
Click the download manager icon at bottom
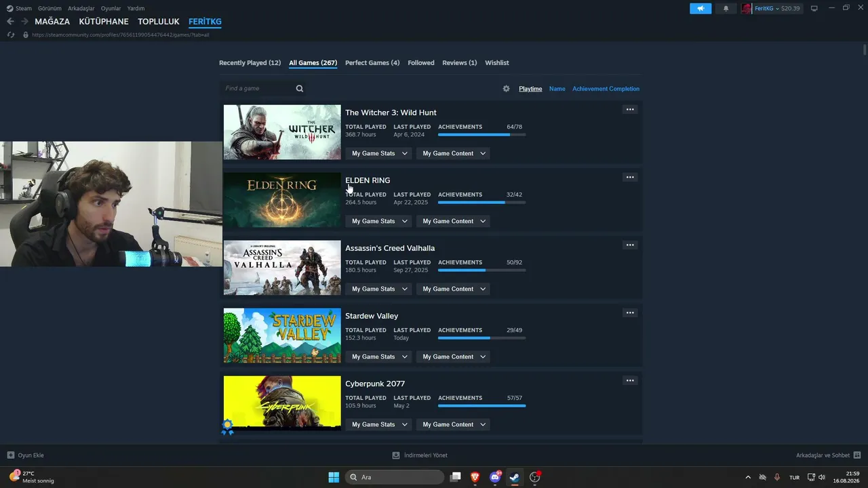pos(396,455)
